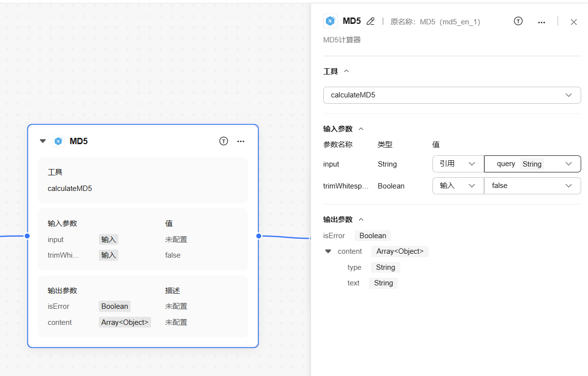
Task: Collapse the content output tree item
Action: 328,251
